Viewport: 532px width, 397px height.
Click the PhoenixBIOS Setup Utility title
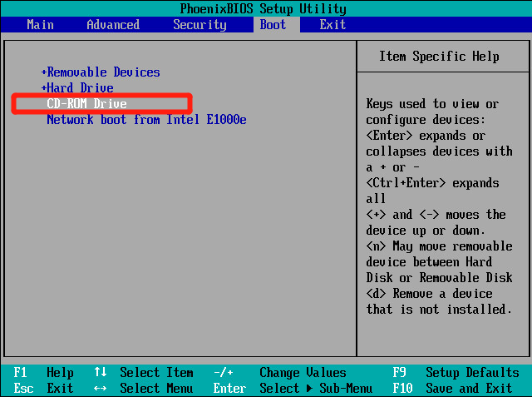click(x=263, y=9)
